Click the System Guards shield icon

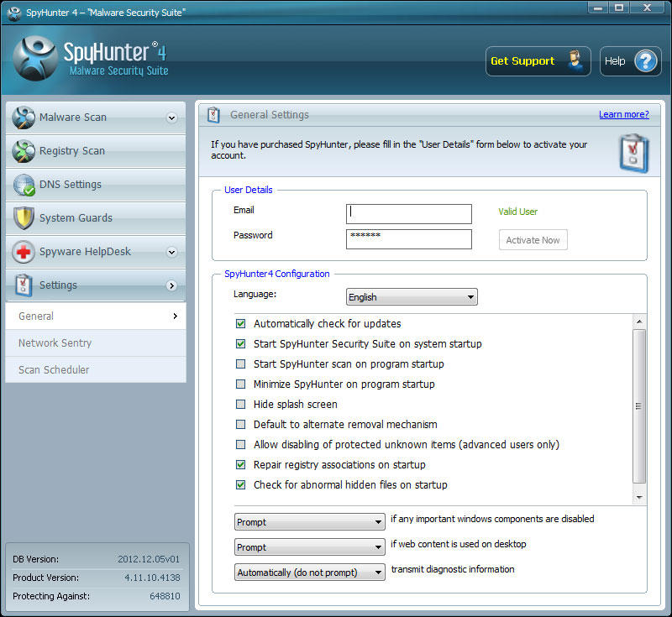point(24,218)
